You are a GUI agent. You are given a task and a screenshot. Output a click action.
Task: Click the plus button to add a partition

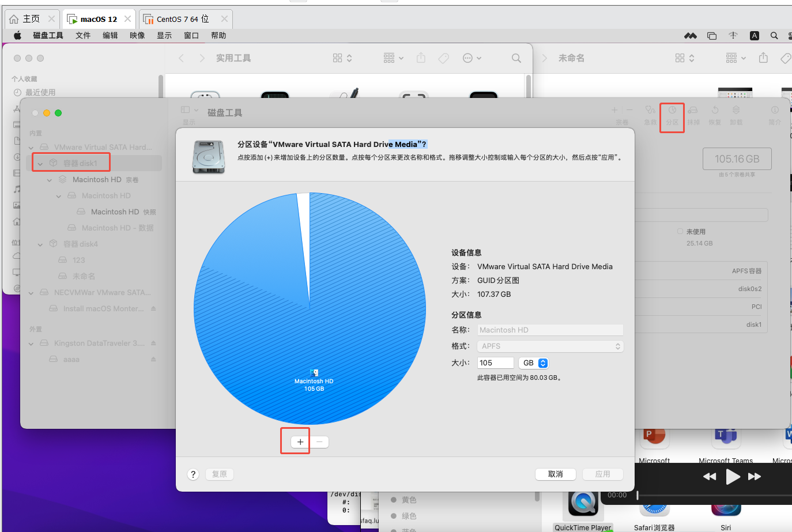pos(300,442)
